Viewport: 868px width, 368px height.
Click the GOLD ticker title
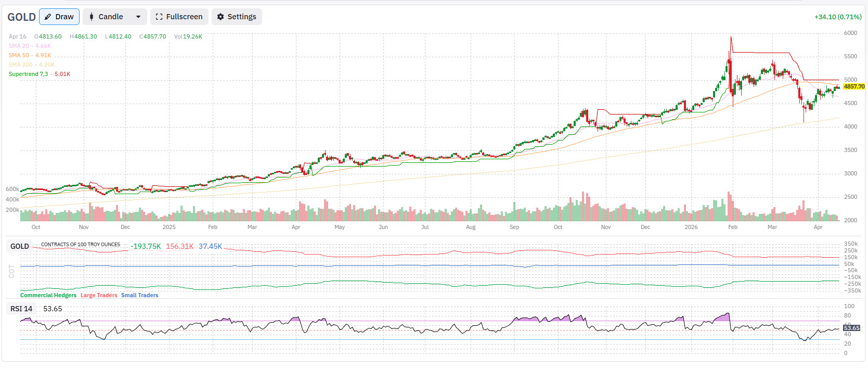pos(21,17)
